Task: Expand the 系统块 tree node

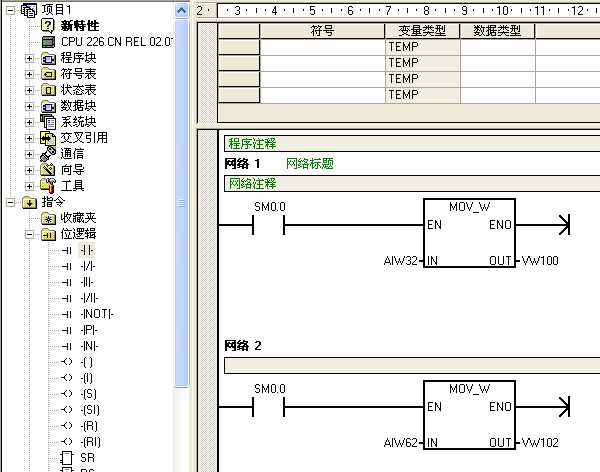Action: coord(29,122)
